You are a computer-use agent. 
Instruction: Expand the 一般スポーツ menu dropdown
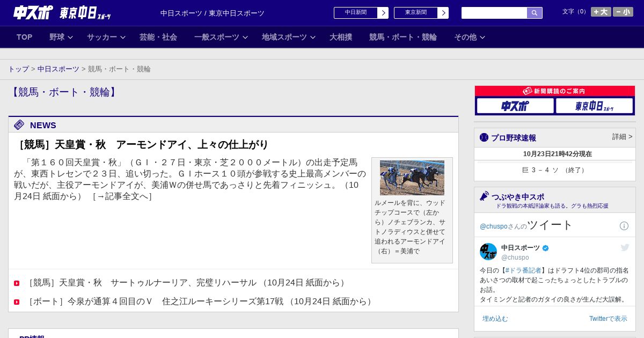(221, 37)
